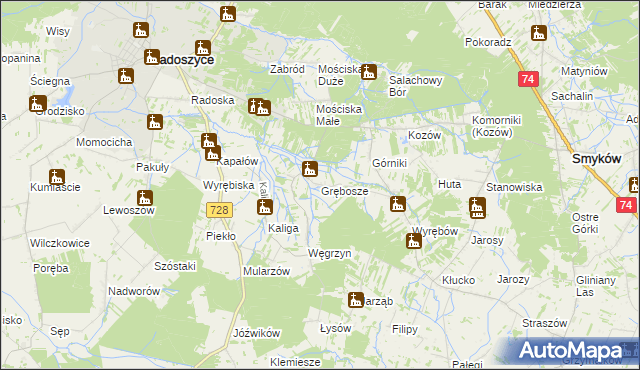Screen dimensions: 640x370
Task: Select the Węgrzyn label
Action: (x=329, y=253)
